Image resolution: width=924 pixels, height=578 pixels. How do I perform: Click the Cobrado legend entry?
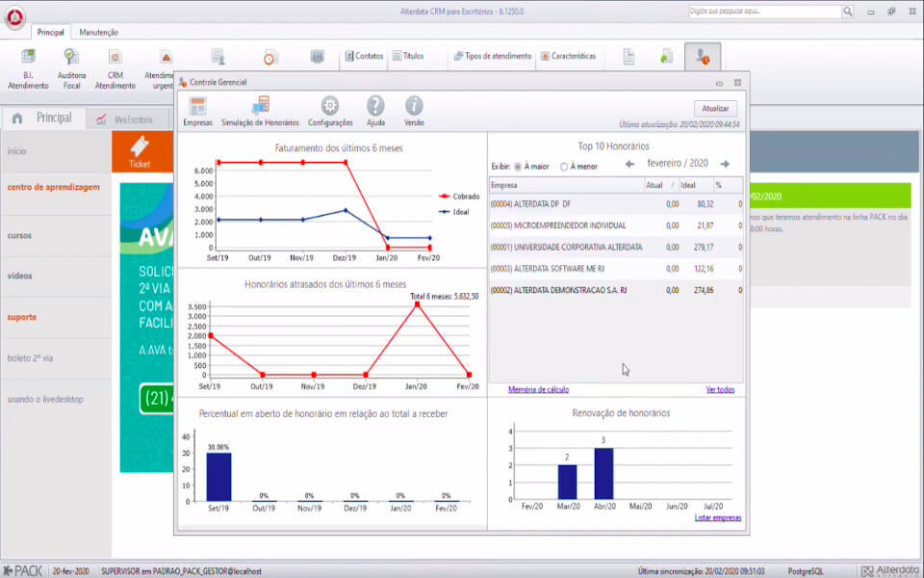460,197
